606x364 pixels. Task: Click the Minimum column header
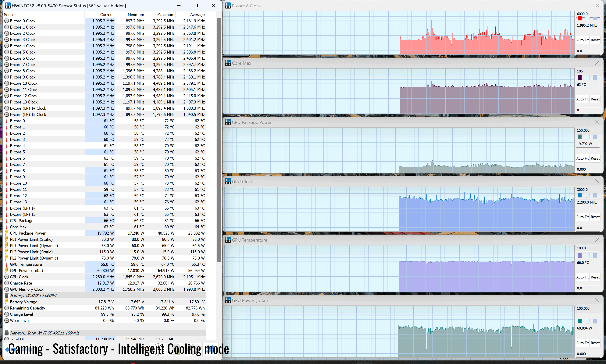pyautogui.click(x=130, y=15)
